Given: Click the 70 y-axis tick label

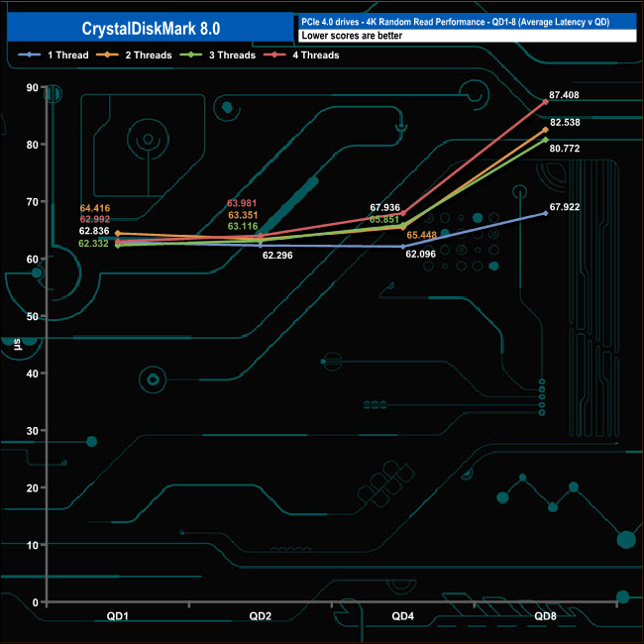Looking at the screenshot, I should click(32, 202).
